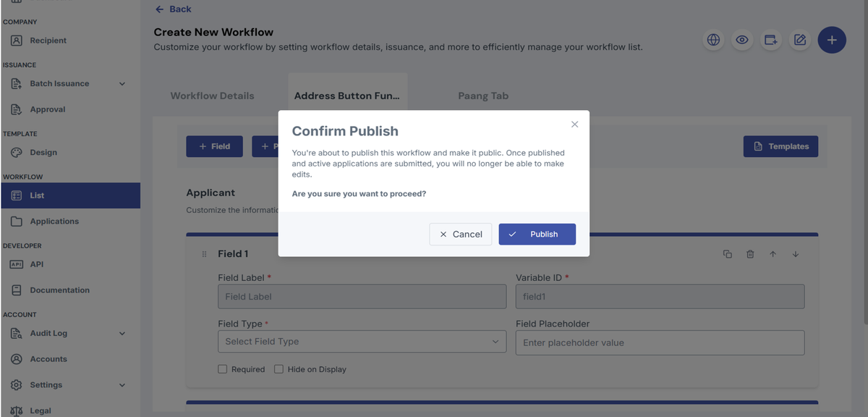Click the Field 1 heading text

click(x=233, y=254)
